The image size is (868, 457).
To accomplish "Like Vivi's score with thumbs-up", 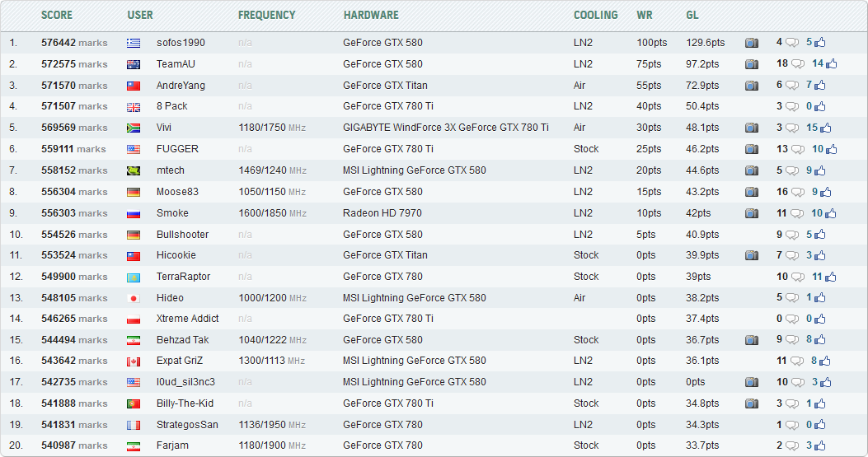I will [x=825, y=128].
